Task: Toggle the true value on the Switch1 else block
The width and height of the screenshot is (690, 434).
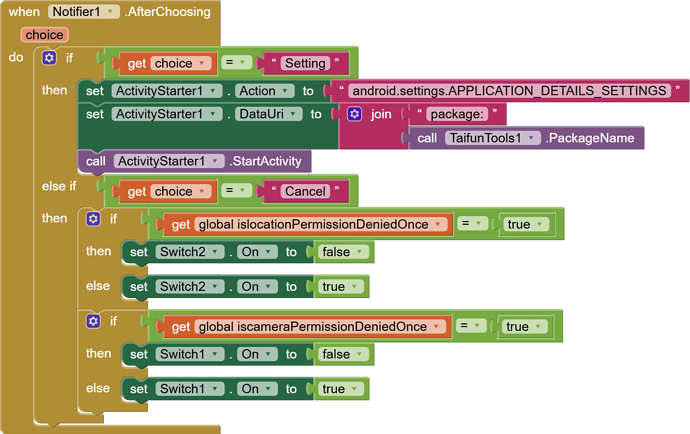Action: [340, 389]
